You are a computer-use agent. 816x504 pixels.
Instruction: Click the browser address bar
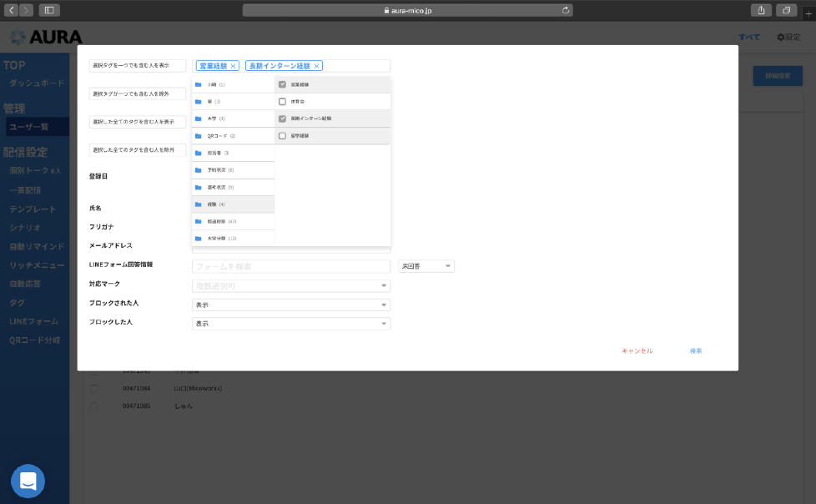coord(407,10)
